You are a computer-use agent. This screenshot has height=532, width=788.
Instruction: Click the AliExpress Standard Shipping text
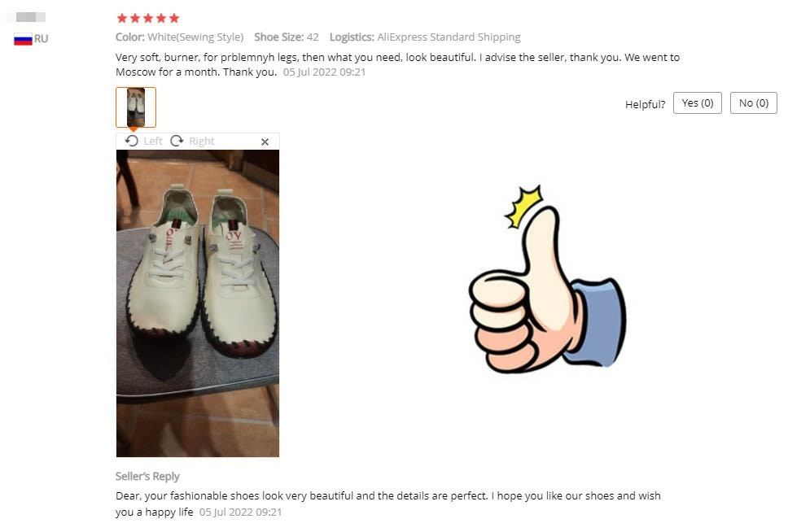[x=449, y=37]
